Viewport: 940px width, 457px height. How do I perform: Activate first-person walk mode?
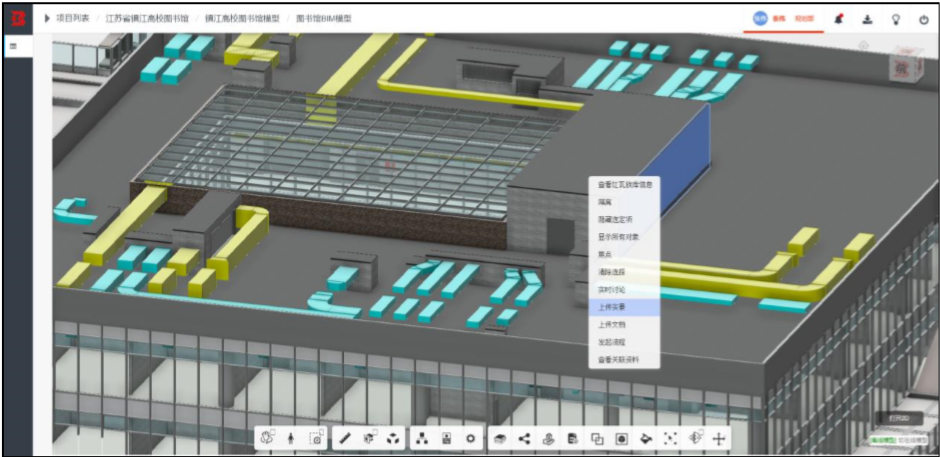tap(291, 438)
